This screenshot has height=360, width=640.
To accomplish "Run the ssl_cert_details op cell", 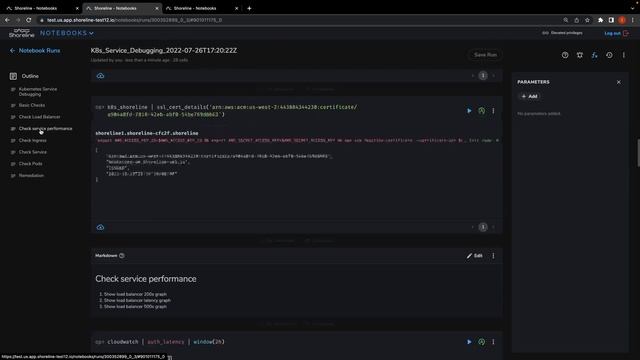I will coord(469,111).
